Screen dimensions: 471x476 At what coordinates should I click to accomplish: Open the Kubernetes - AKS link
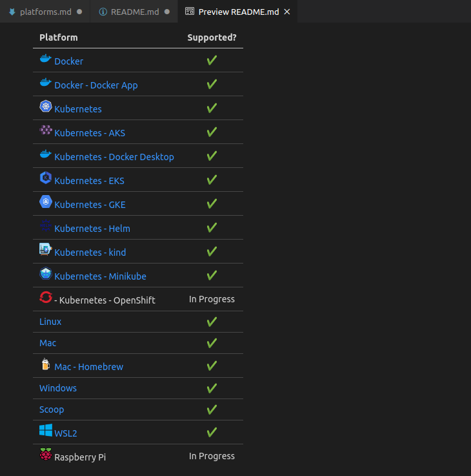pyautogui.click(x=90, y=133)
